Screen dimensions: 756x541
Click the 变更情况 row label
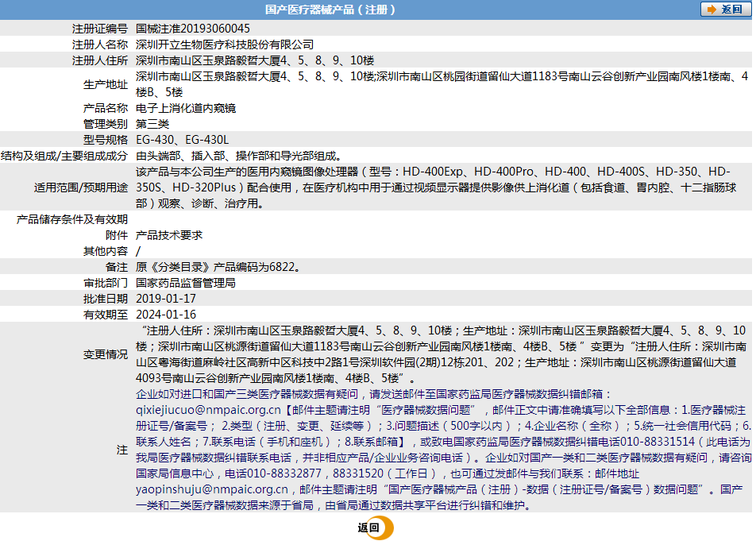tap(106, 354)
